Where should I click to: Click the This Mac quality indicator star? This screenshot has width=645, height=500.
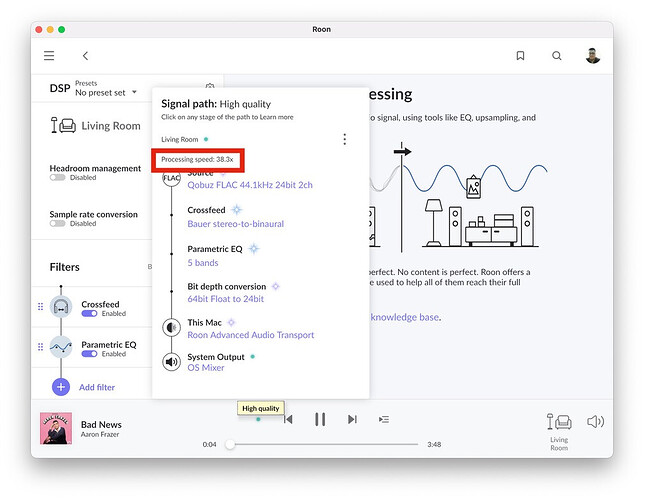click(231, 322)
